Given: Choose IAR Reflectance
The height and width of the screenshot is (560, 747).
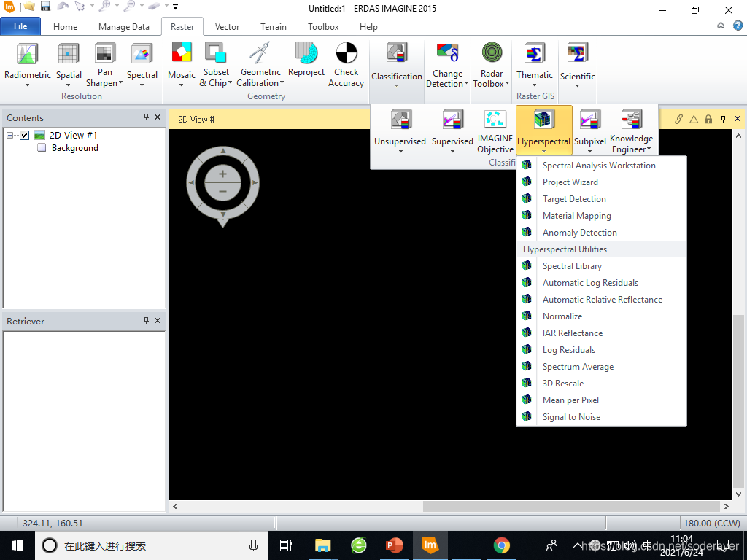Looking at the screenshot, I should tap(601, 332).
